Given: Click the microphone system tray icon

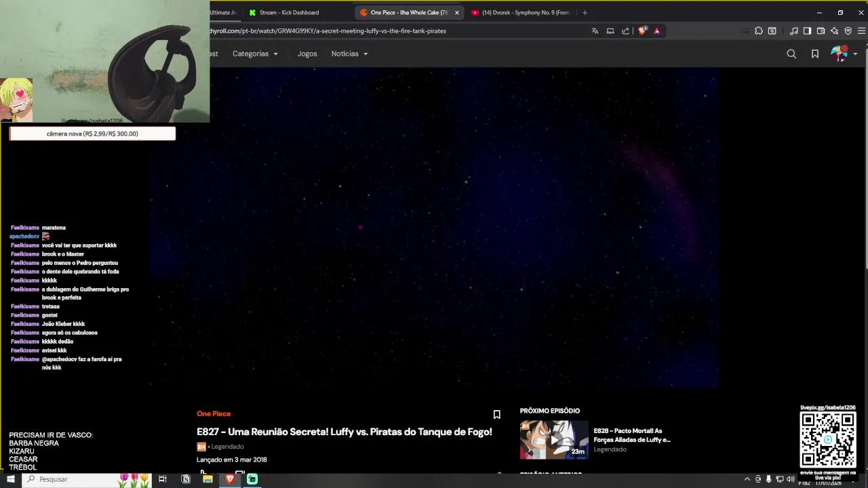Looking at the screenshot, I should [769, 479].
